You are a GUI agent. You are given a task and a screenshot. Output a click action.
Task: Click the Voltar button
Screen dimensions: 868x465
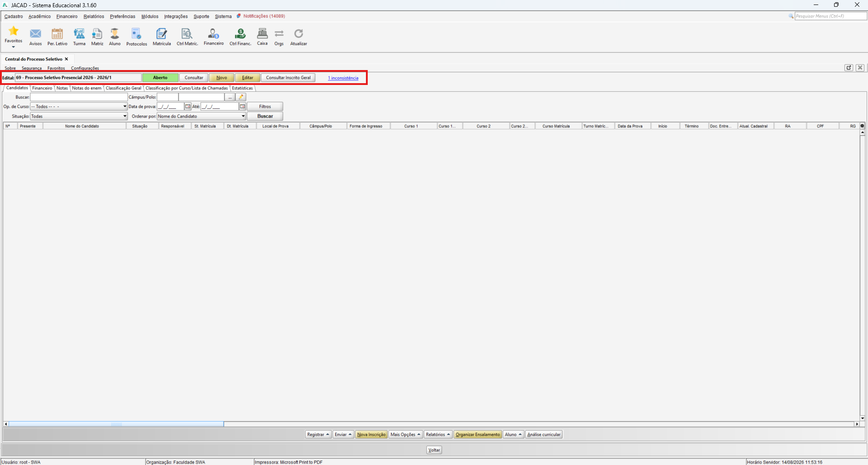(x=434, y=450)
